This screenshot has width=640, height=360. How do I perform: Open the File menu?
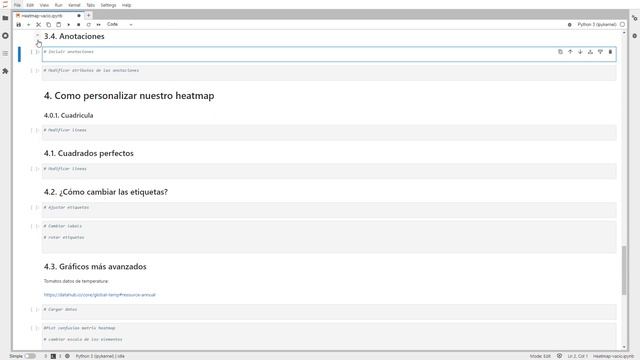18,5
